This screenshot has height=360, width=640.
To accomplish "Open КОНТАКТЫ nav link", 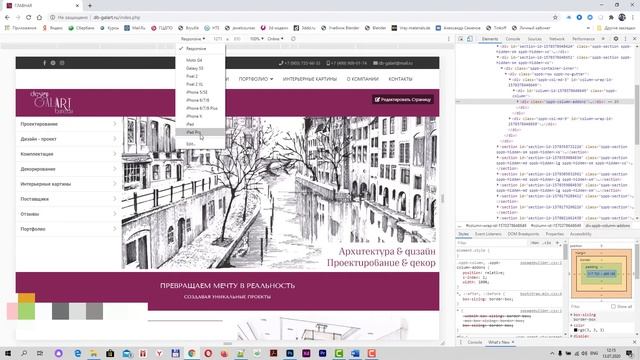I will (400, 79).
